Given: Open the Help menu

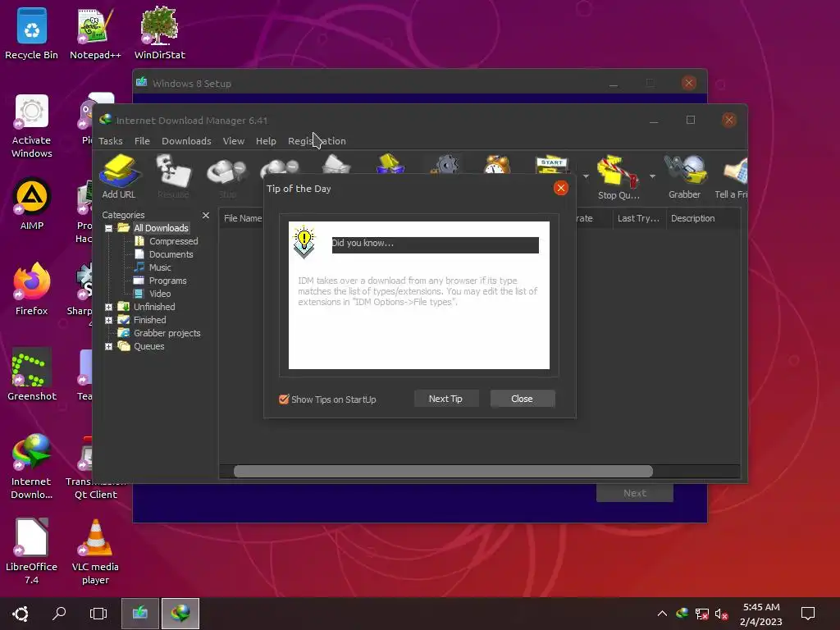Looking at the screenshot, I should point(266,141).
